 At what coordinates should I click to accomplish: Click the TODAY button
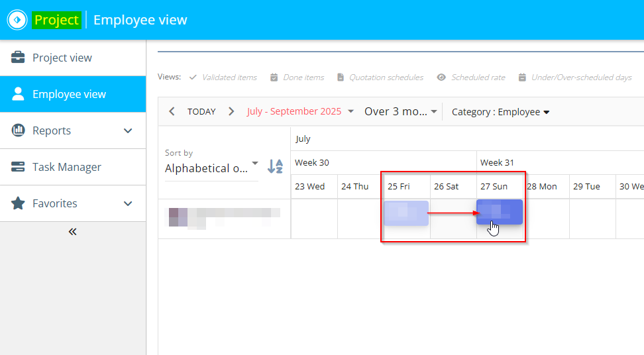click(201, 111)
